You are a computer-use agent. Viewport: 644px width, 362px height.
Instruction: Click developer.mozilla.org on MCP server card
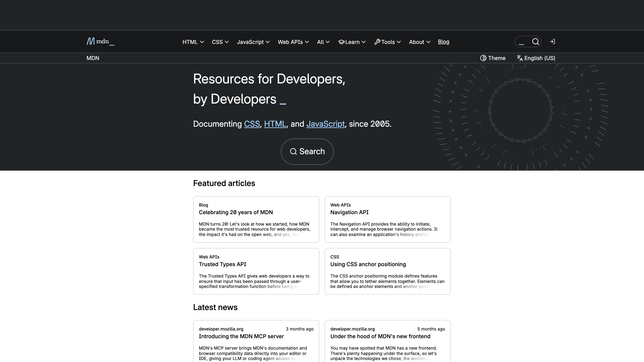coord(221,329)
